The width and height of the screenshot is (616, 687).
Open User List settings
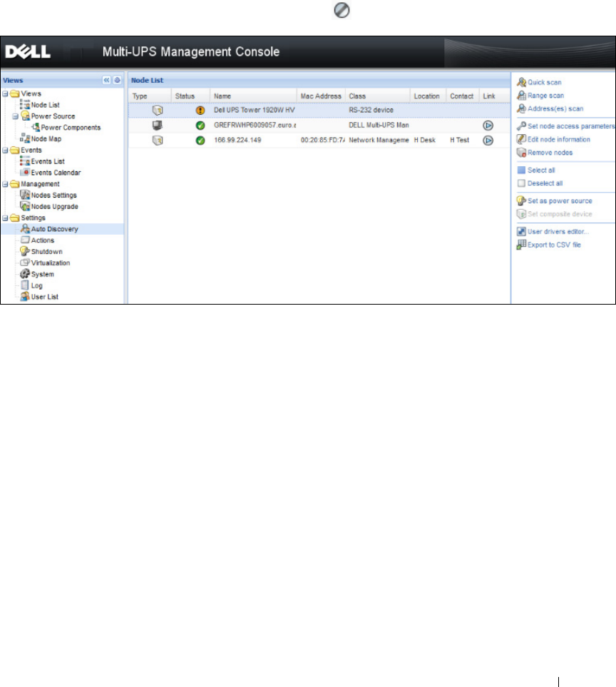(45, 297)
